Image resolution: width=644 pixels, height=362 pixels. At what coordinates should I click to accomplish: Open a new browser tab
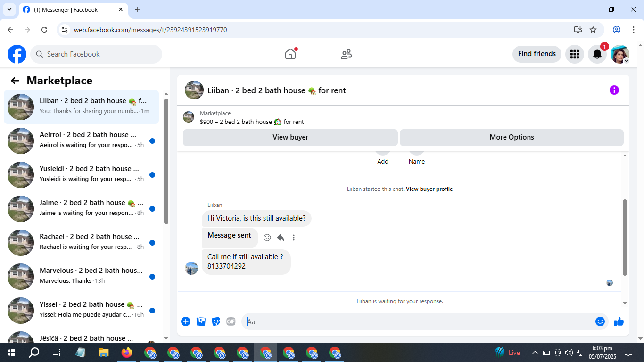click(x=138, y=9)
